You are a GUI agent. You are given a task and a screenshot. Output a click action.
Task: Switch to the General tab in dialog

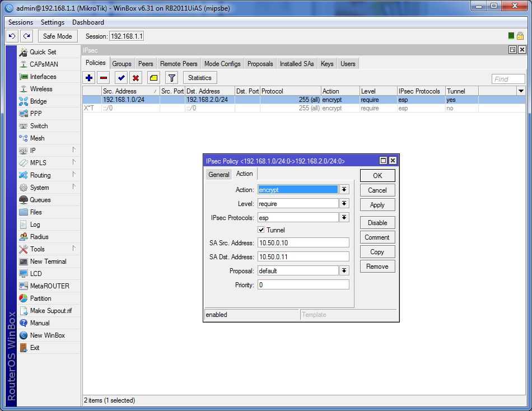coord(219,175)
